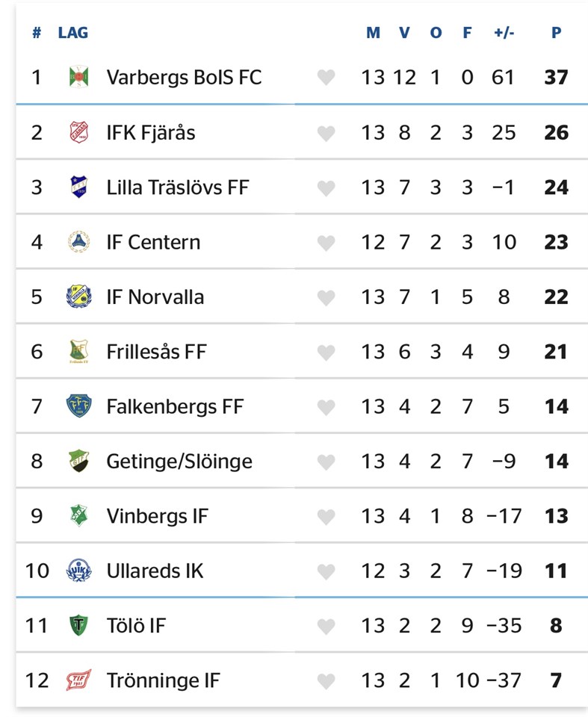
Task: Toggle favorite heart for Vinbergs IF
Action: point(326,516)
